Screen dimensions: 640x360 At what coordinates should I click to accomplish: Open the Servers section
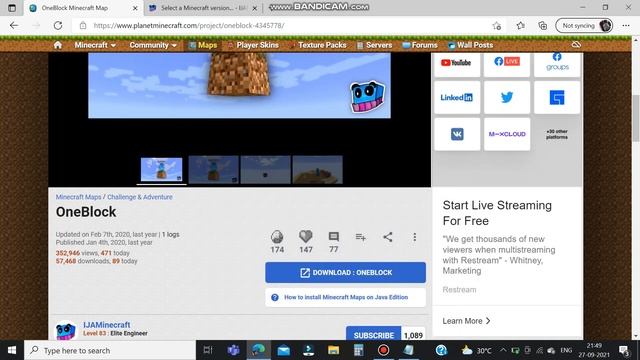pyautogui.click(x=374, y=45)
